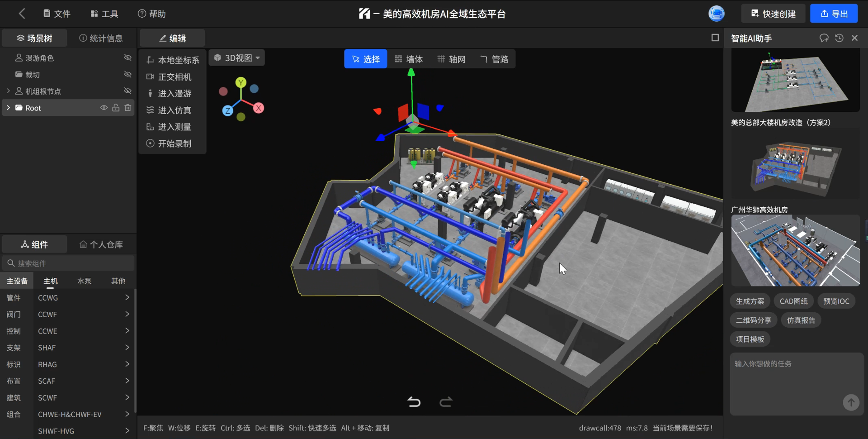Hide the Root node with eye icon
This screenshot has height=439, width=868.
[104, 108]
